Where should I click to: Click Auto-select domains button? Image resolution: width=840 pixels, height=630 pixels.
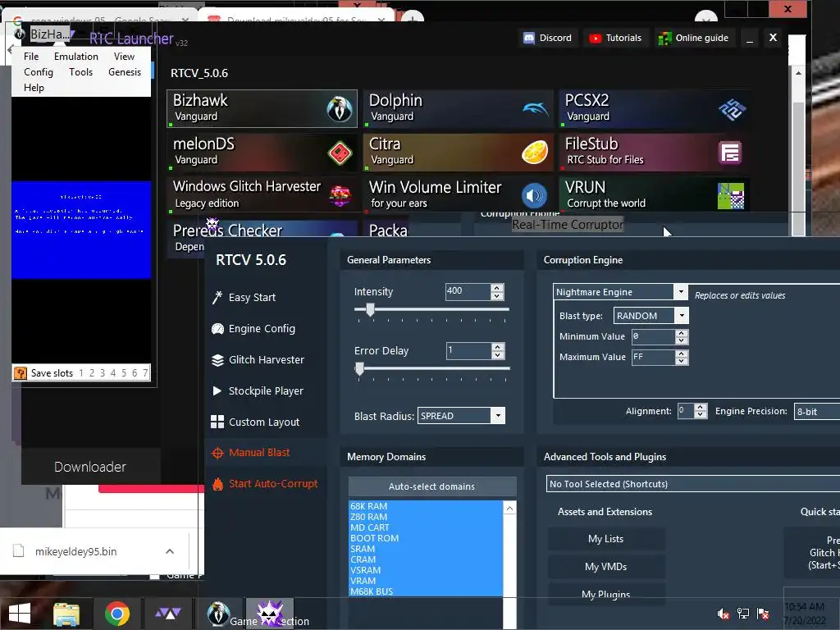[431, 486]
